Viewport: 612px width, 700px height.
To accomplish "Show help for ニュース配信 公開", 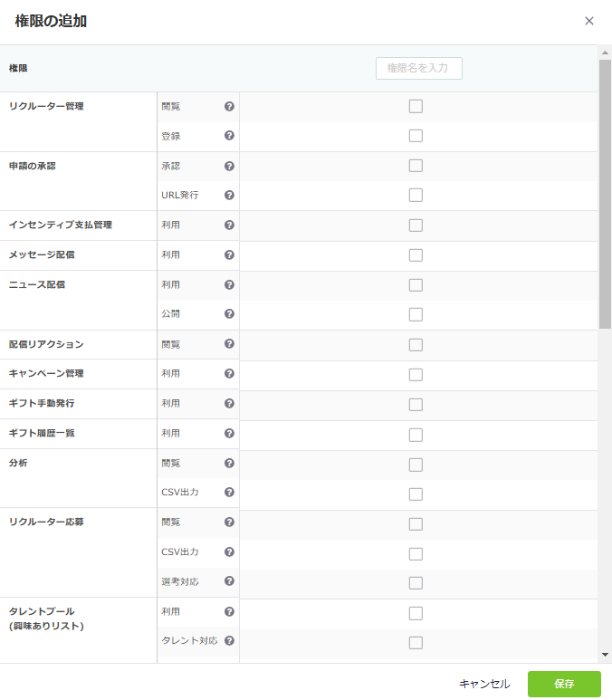I will pos(229,313).
